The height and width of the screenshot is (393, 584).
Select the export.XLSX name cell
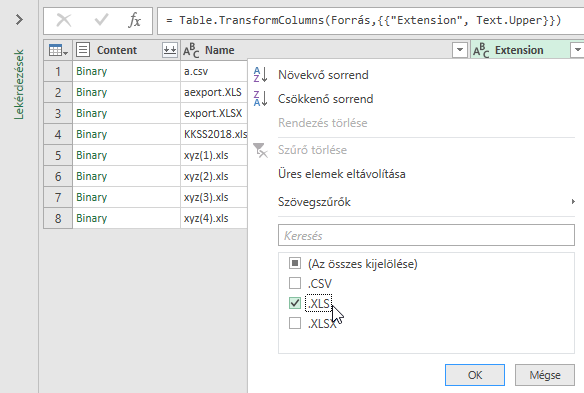tap(214, 113)
